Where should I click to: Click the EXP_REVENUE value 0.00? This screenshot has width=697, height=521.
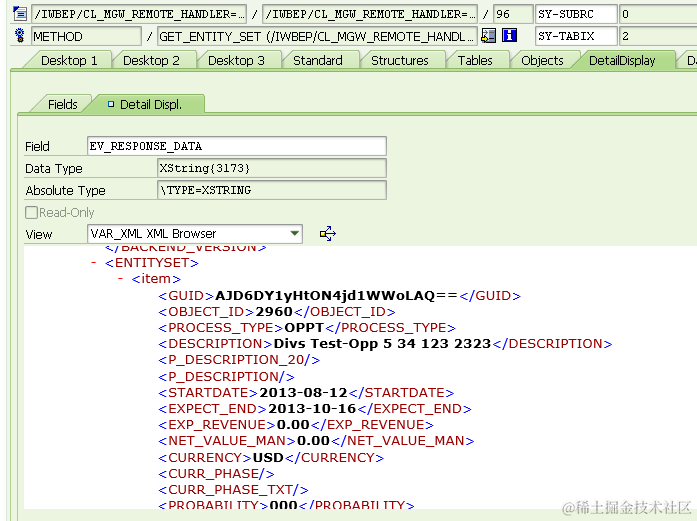click(293, 425)
